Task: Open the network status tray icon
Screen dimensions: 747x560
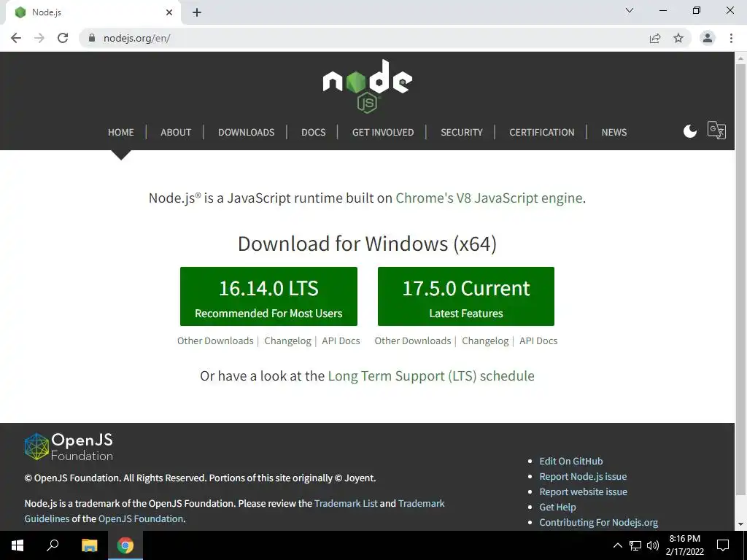Action: tap(635, 545)
